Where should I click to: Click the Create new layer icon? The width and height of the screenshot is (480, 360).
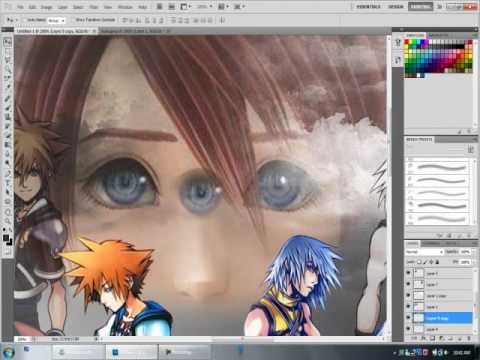coord(459,338)
